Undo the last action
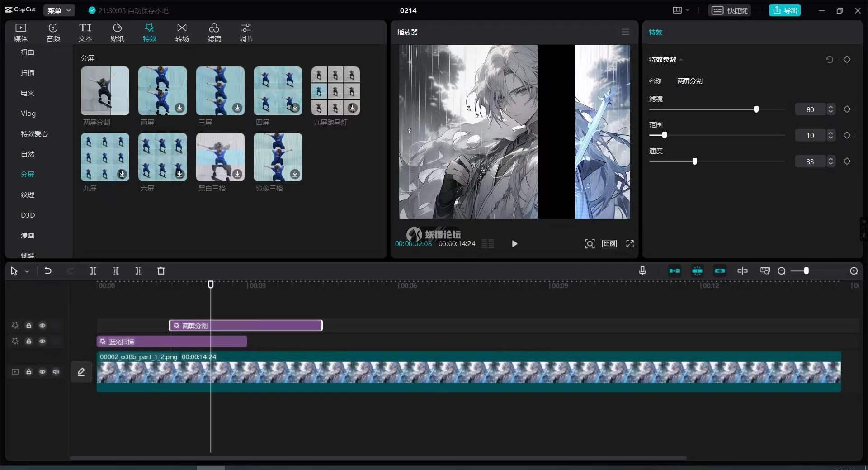Image resolution: width=868 pixels, height=470 pixels. pos(47,271)
